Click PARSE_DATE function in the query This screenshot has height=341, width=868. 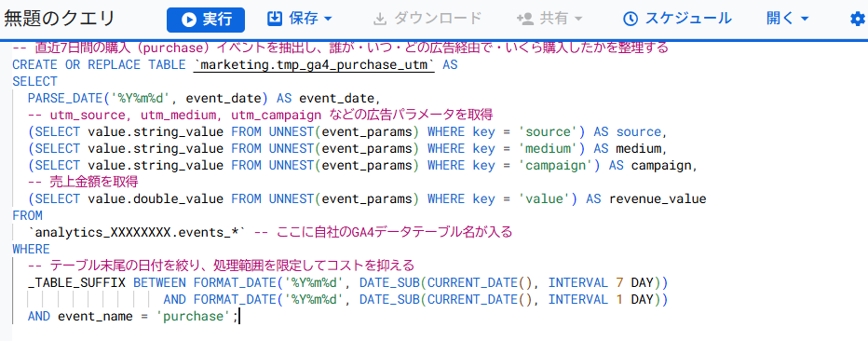pos(65,99)
